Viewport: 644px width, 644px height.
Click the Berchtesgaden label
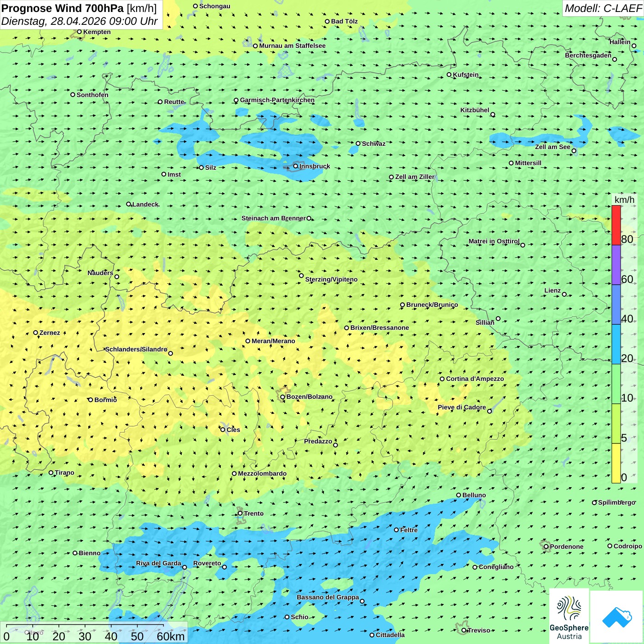pyautogui.click(x=588, y=55)
